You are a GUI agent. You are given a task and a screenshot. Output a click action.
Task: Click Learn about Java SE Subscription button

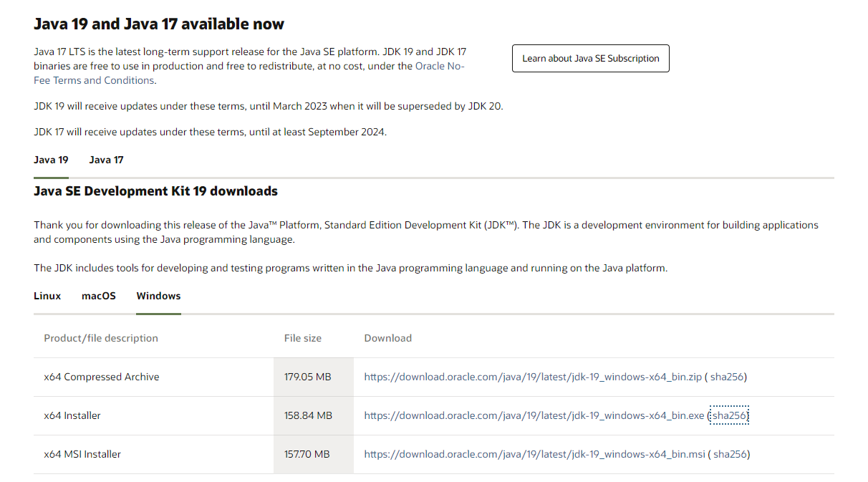591,59
